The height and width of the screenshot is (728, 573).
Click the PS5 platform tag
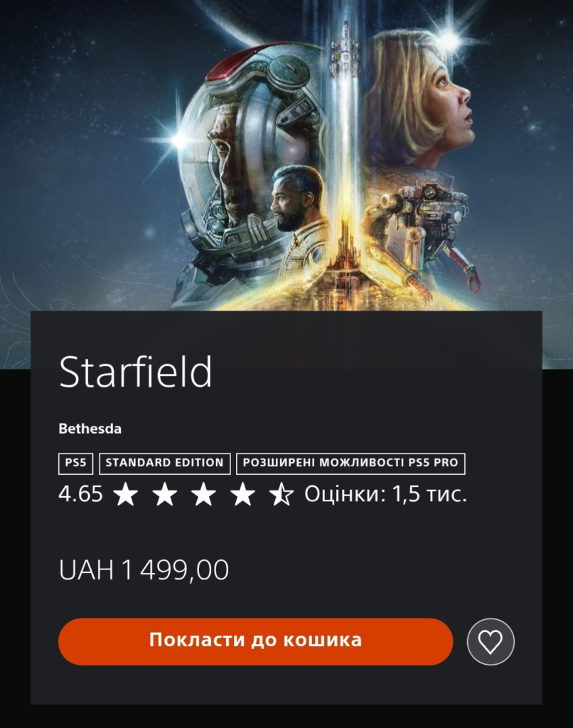tap(75, 464)
